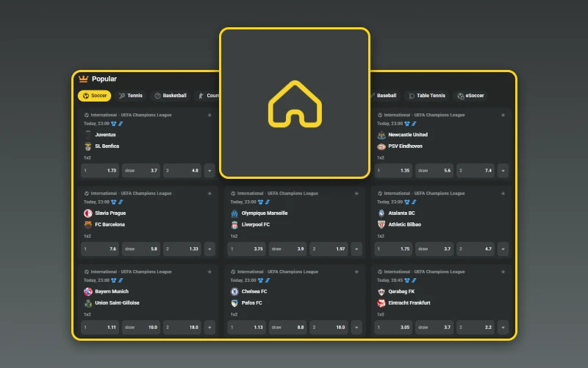Image resolution: width=588 pixels, height=368 pixels.
Task: Expand more markets for Newcastle vs PSV
Action: point(503,170)
